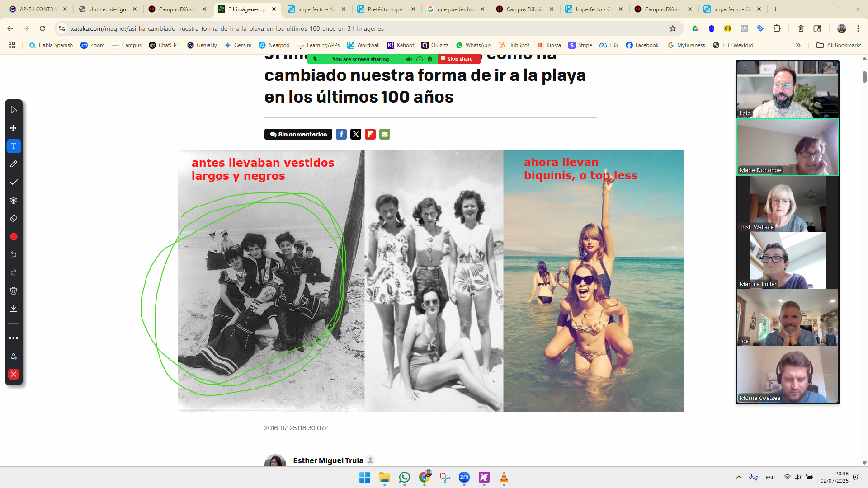Share article by email icon

(x=385, y=134)
